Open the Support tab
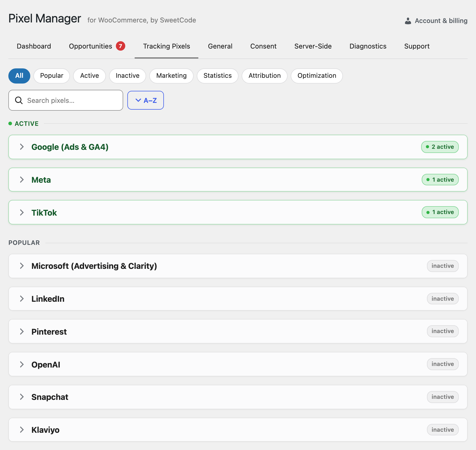 tap(417, 46)
